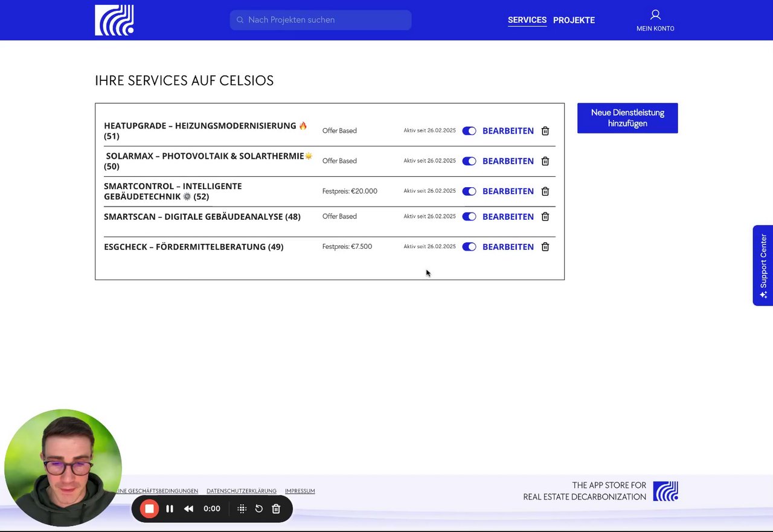Click the webcam video bubble
Viewport: 773px width, 532px height.
(x=63, y=468)
